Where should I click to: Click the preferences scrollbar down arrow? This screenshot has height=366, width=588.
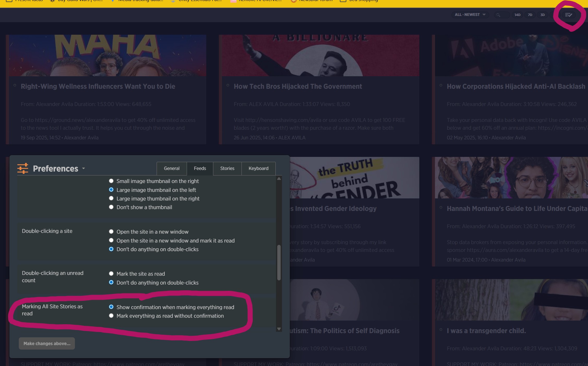[279, 329]
